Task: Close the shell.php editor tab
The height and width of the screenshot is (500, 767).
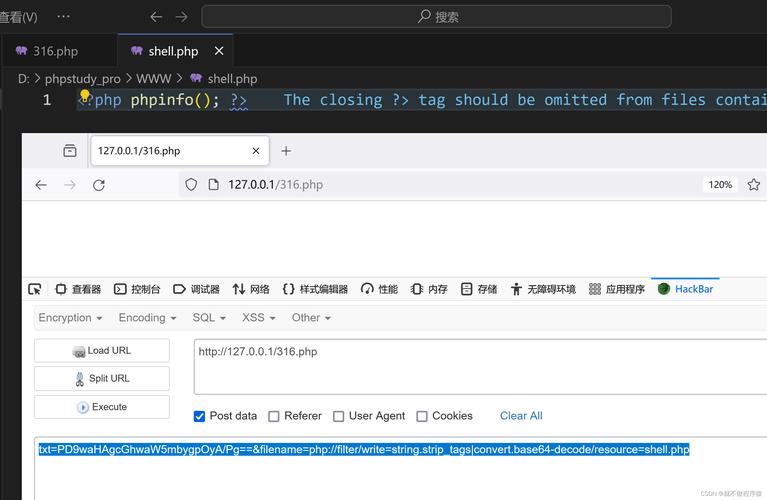Action: [219, 51]
